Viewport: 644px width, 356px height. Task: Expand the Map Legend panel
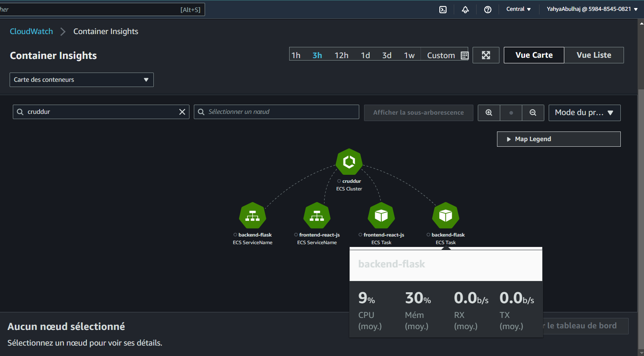tap(559, 139)
